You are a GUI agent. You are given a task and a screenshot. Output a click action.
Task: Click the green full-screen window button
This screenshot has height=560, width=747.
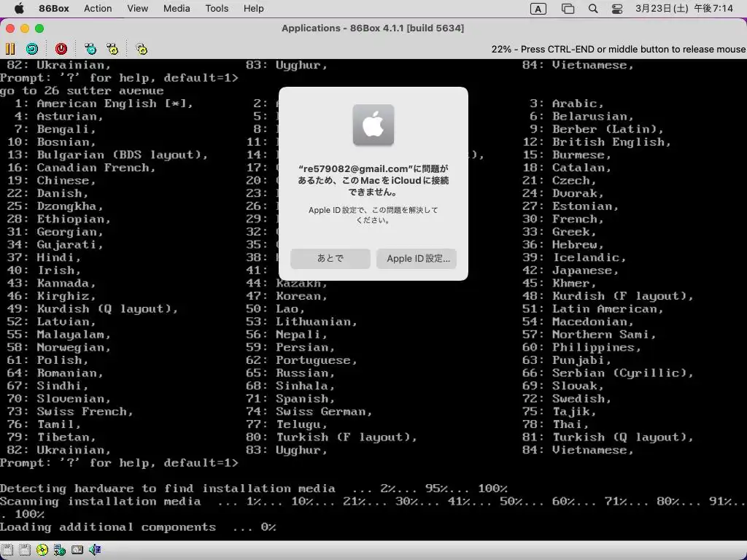[39, 28]
